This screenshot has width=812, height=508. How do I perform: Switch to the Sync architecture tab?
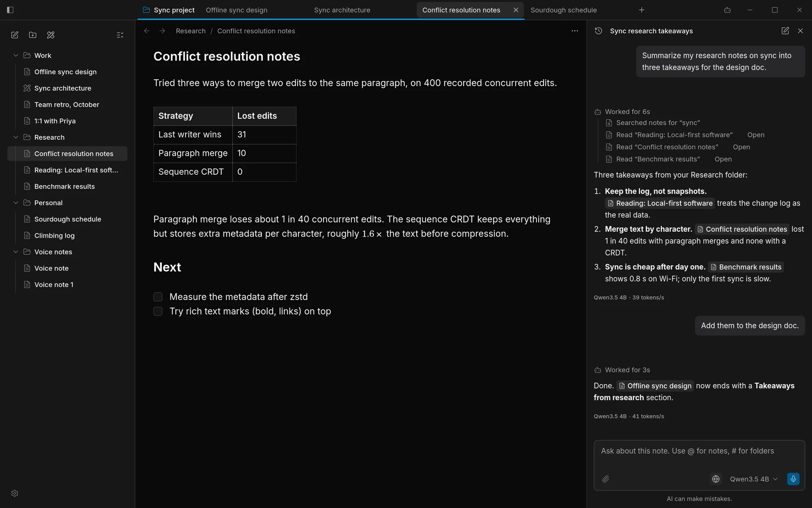pos(342,10)
